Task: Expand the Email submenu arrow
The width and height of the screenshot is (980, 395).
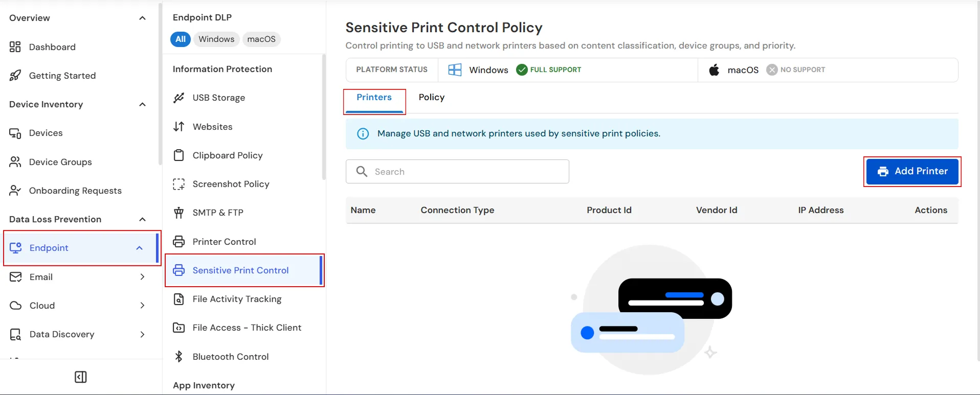Action: 142,277
